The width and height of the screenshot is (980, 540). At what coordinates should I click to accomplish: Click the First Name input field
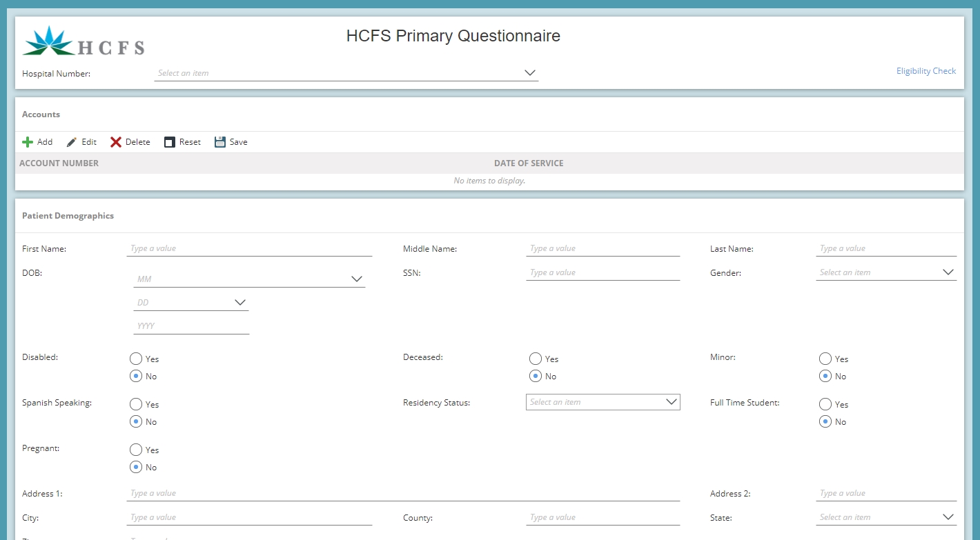point(249,248)
